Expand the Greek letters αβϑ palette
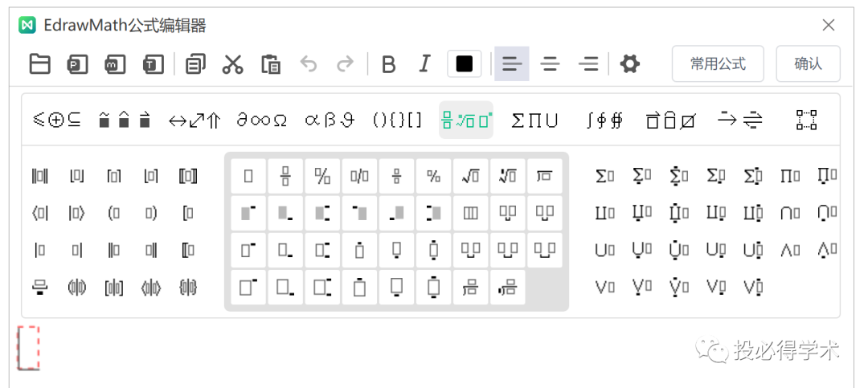The height and width of the screenshot is (388, 868). (x=330, y=120)
